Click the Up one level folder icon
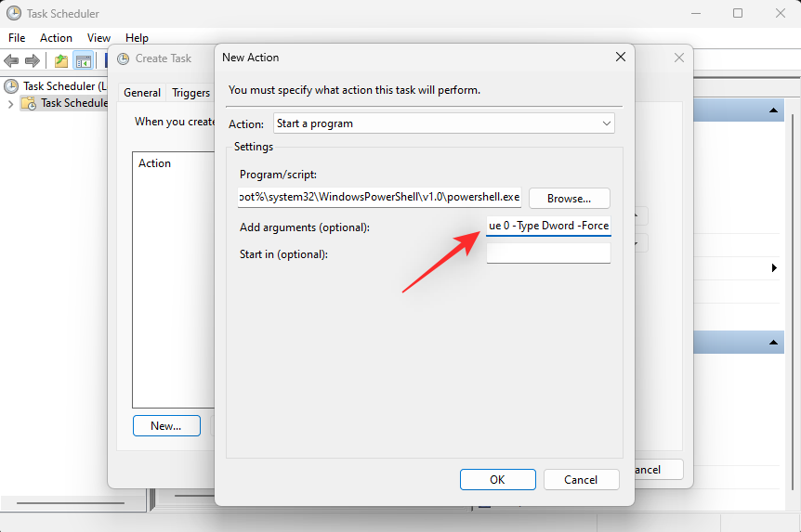 tap(61, 61)
